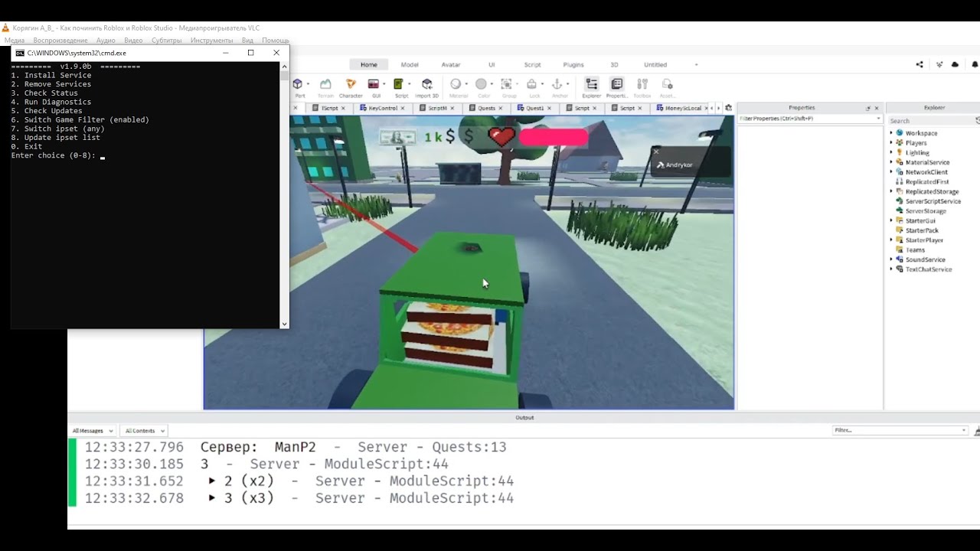This screenshot has height=551, width=980.
Task: Click the share icon in Studio's top bar
Action: (920, 65)
